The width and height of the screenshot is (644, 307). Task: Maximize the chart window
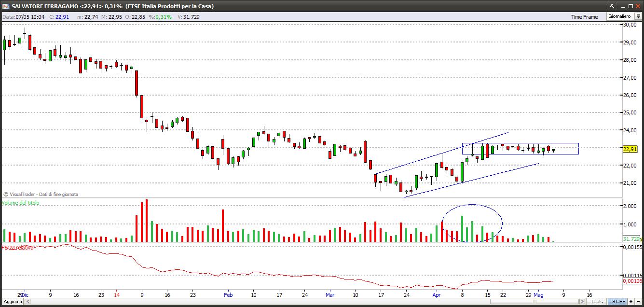630,6
